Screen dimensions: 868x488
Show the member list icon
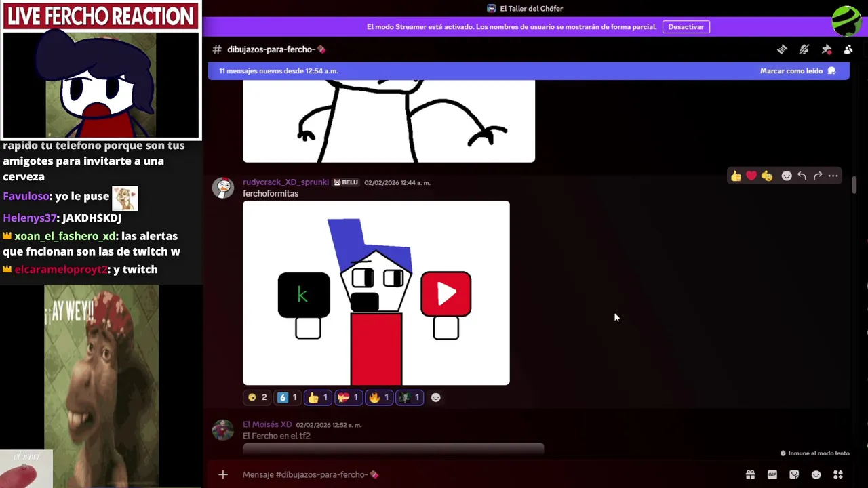848,49
